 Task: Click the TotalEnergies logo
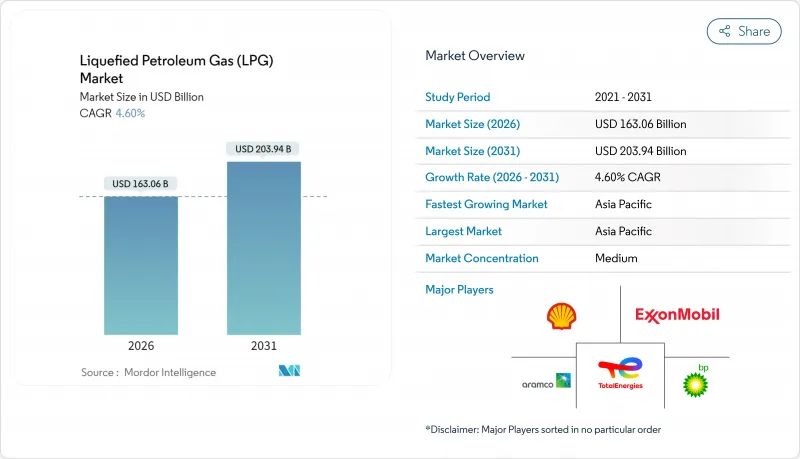tap(620, 373)
